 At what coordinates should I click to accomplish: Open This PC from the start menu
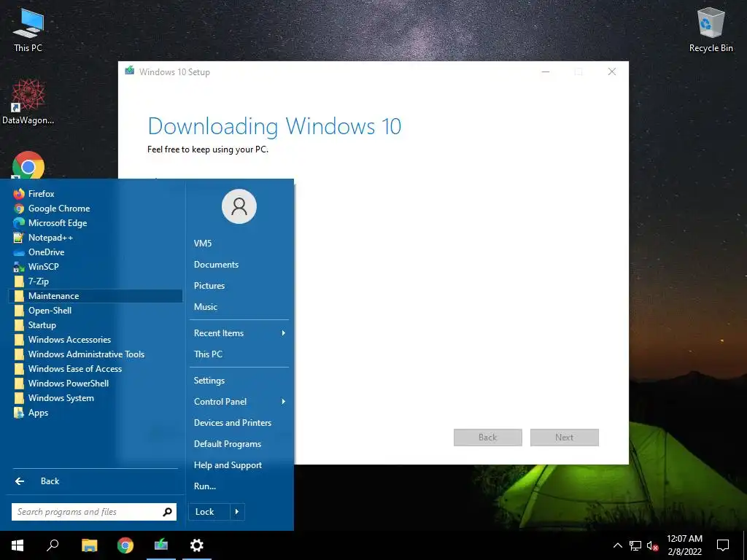point(208,354)
